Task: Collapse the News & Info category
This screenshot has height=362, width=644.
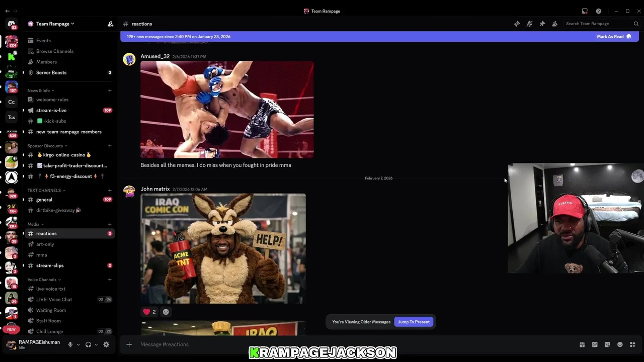Action: point(41,90)
